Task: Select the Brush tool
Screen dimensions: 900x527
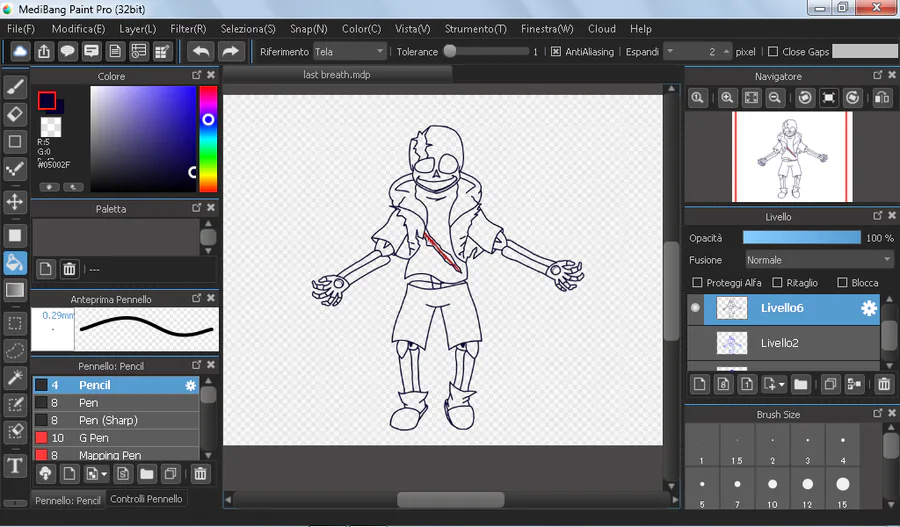Action: pos(15,87)
